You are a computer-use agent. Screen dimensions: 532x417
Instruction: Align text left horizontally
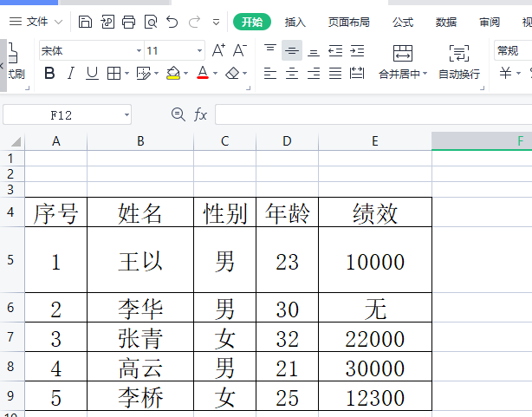point(270,73)
